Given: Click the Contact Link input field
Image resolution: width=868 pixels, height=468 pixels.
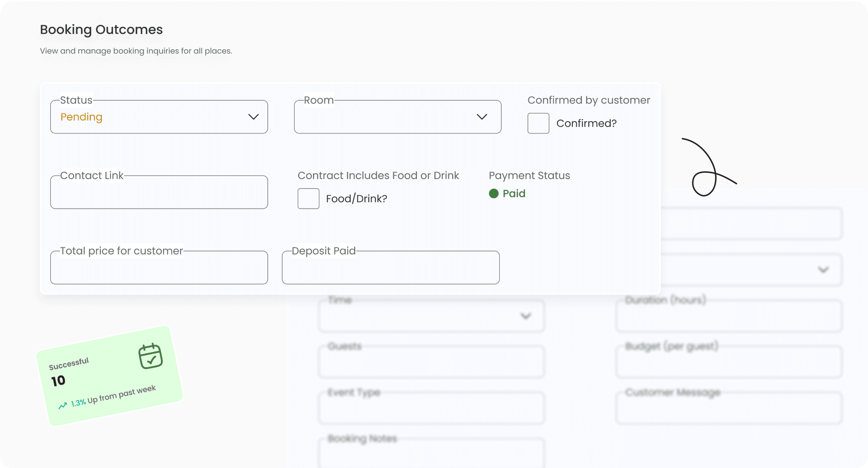Looking at the screenshot, I should click(x=159, y=192).
